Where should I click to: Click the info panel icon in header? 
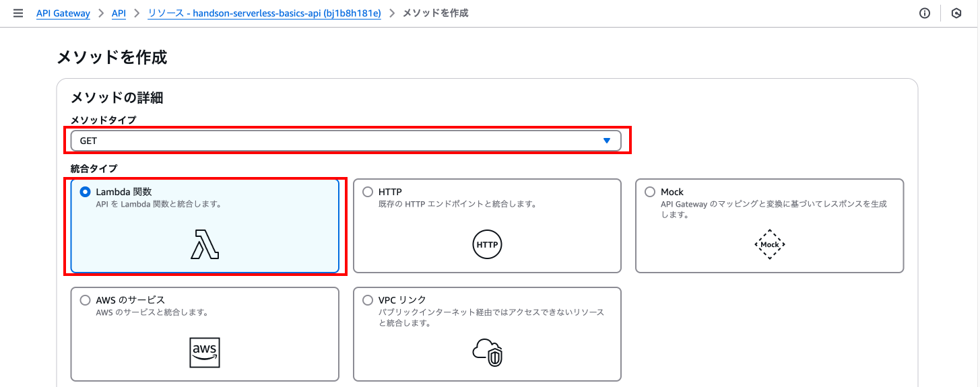coord(925,13)
